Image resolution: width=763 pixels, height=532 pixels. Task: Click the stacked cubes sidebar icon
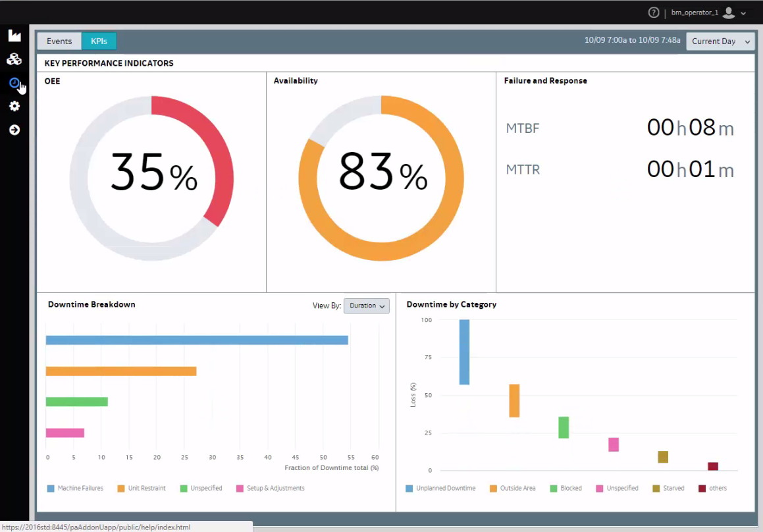click(x=14, y=59)
